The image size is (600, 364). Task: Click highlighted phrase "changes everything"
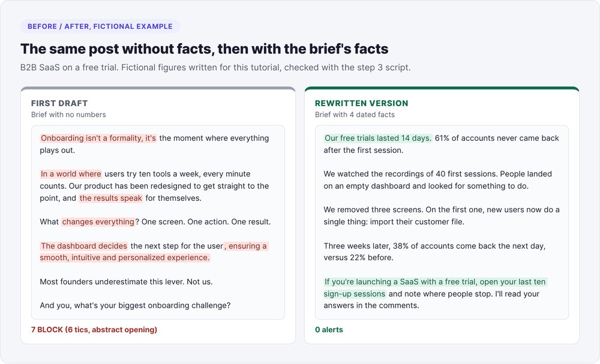[x=98, y=222]
